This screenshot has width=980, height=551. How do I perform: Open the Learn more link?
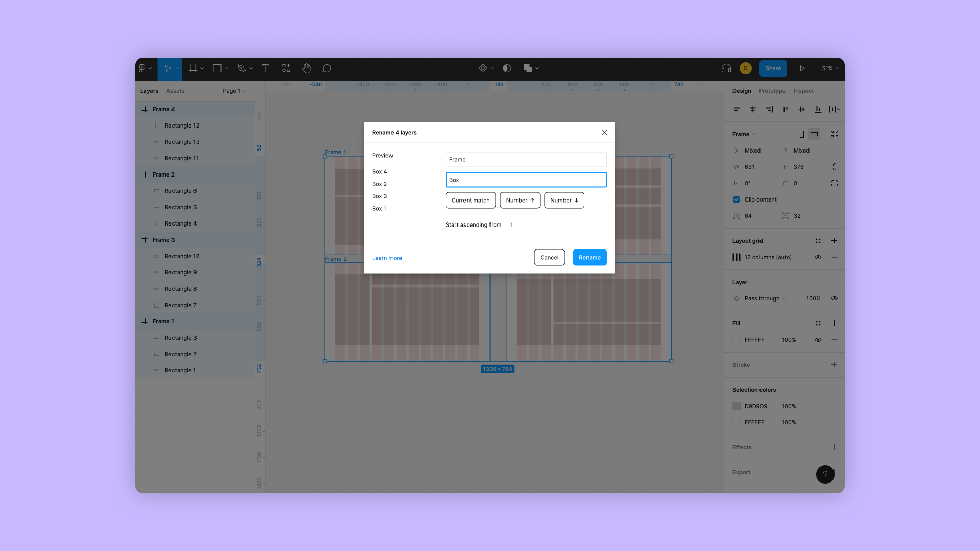click(x=387, y=258)
